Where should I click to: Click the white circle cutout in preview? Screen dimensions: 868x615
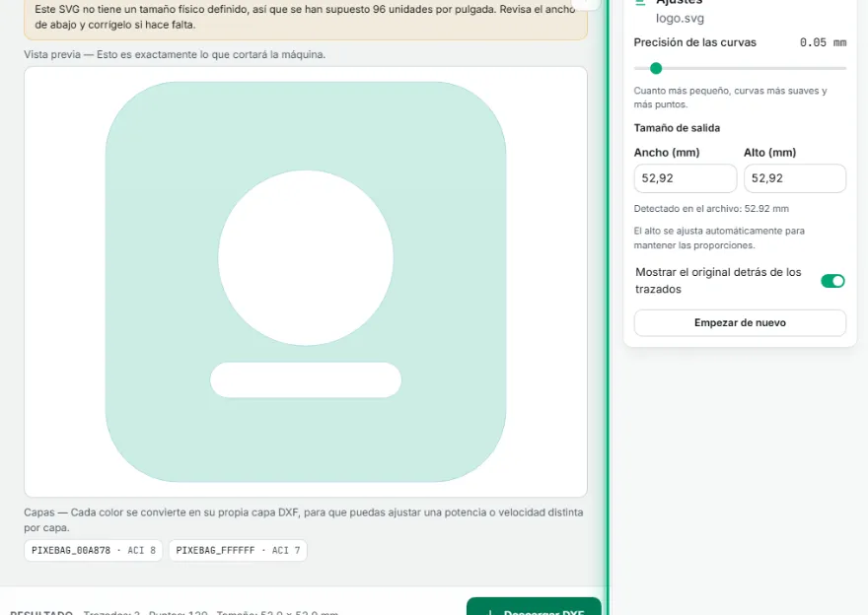point(306,257)
